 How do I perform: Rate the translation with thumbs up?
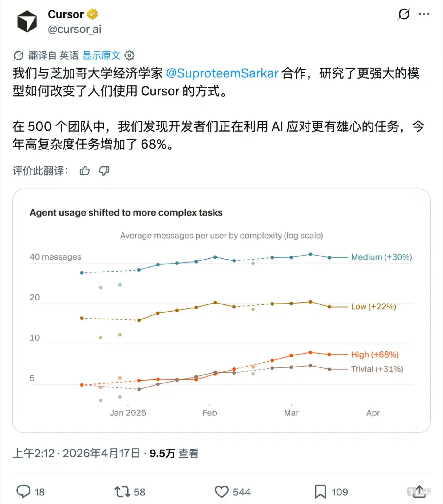[84, 171]
